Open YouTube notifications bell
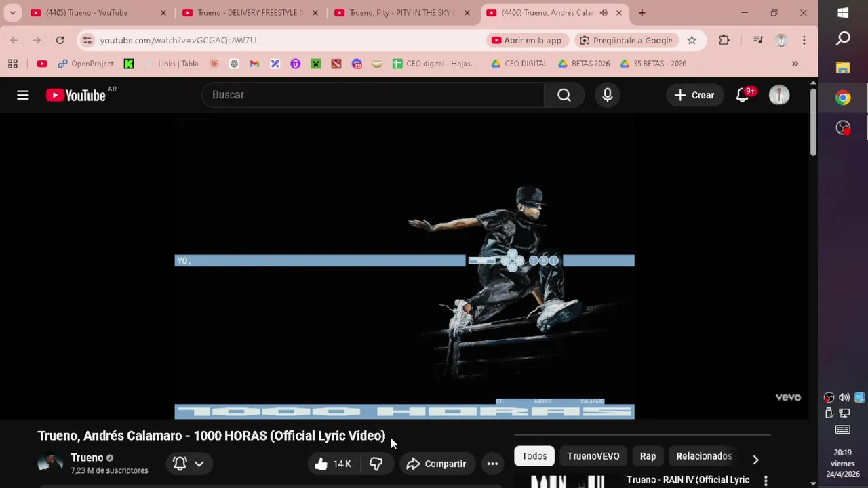 743,96
